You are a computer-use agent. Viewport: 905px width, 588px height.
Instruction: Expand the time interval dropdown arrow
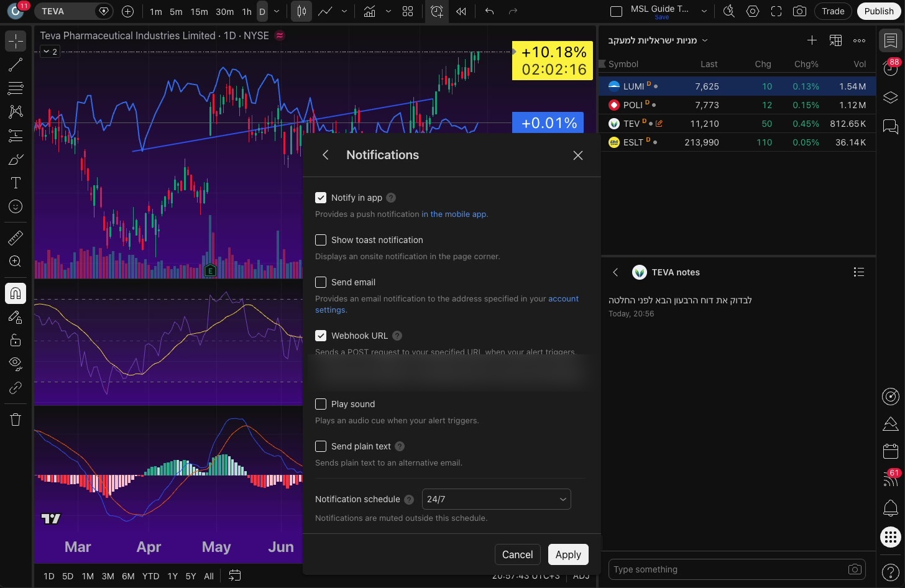[x=277, y=11]
